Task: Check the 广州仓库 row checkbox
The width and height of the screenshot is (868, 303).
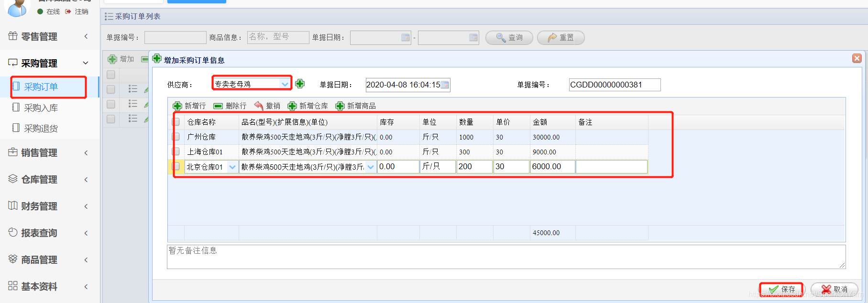Action: coord(176,137)
